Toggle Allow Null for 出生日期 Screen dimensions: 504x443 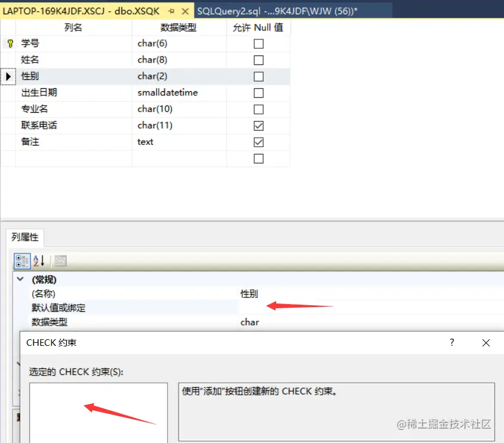(x=258, y=93)
